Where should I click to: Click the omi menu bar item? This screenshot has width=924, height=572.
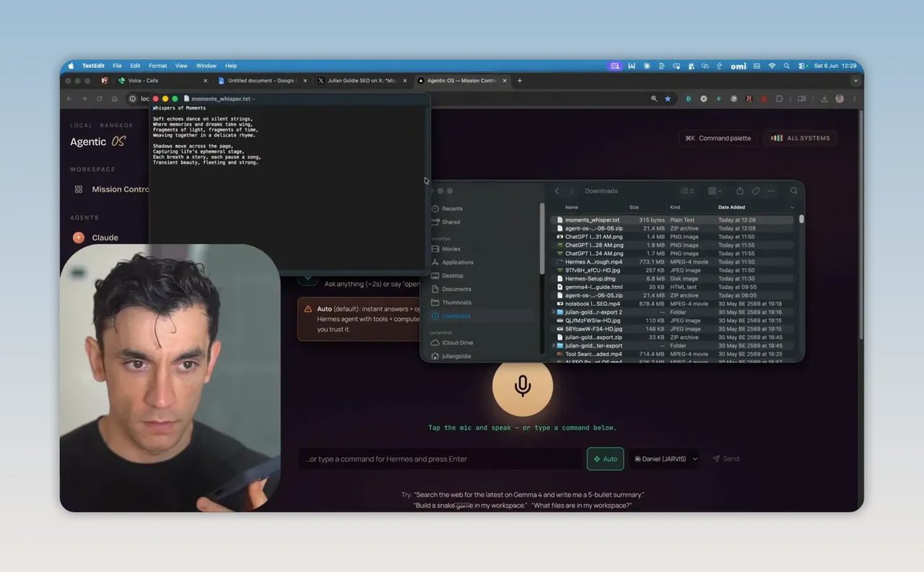pos(738,66)
